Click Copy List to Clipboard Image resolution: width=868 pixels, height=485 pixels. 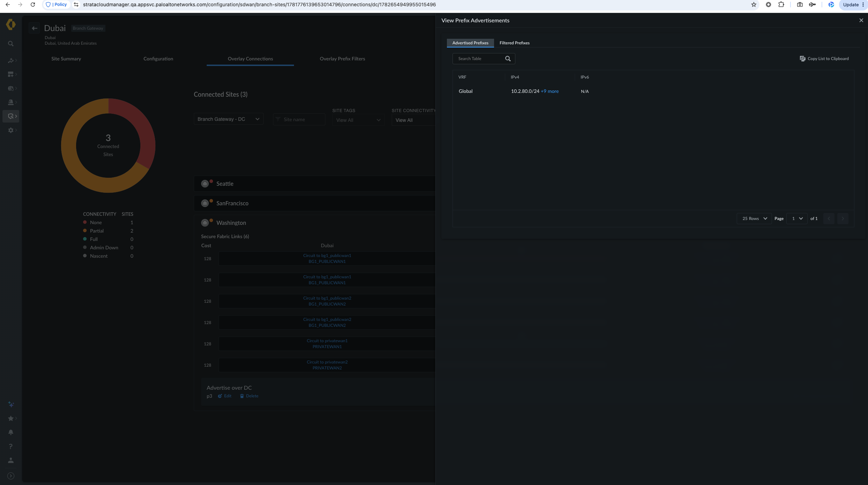coord(824,59)
